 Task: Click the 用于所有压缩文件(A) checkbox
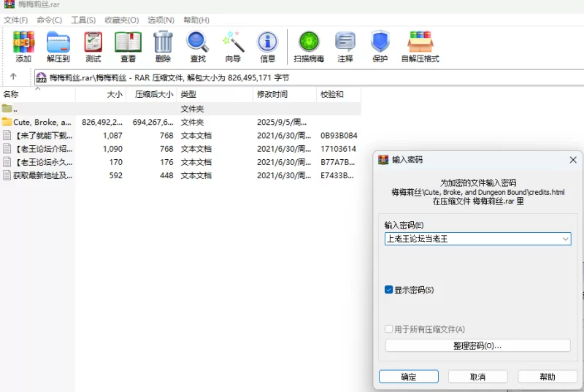tap(388, 329)
